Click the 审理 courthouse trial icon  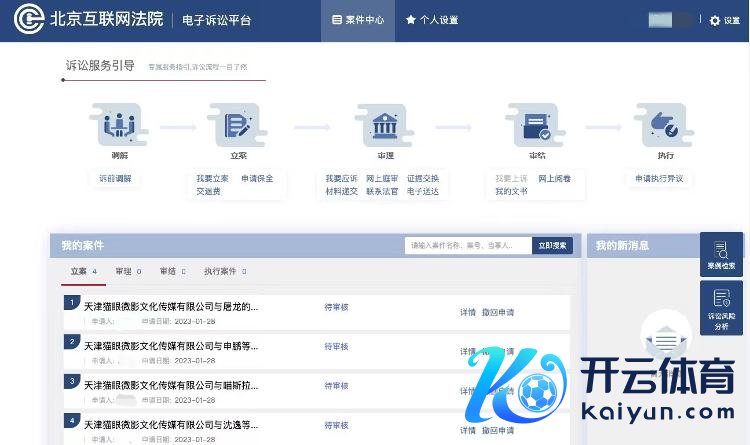[x=385, y=126]
